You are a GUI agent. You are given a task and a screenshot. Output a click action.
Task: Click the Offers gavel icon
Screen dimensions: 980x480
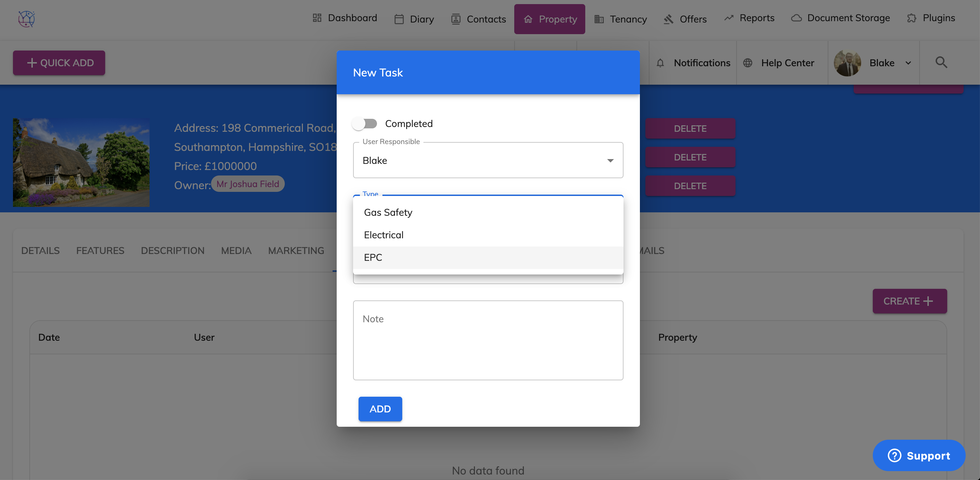[x=669, y=19]
